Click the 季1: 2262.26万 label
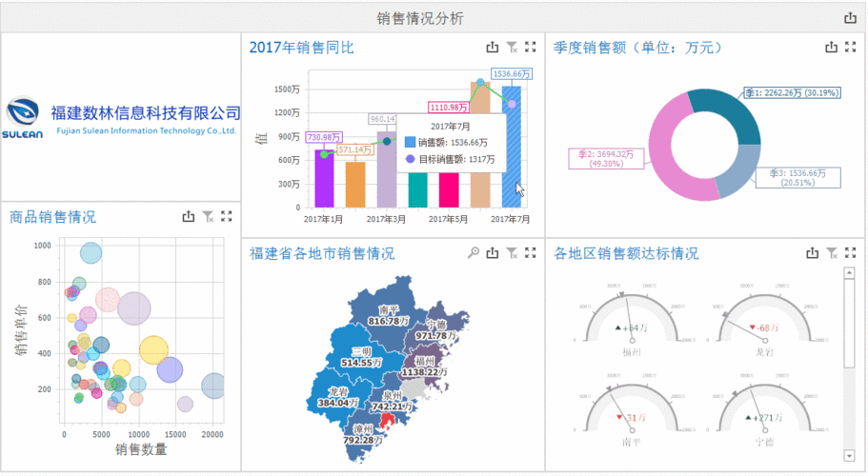Image resolution: width=868 pixels, height=476 pixels. 792,93
